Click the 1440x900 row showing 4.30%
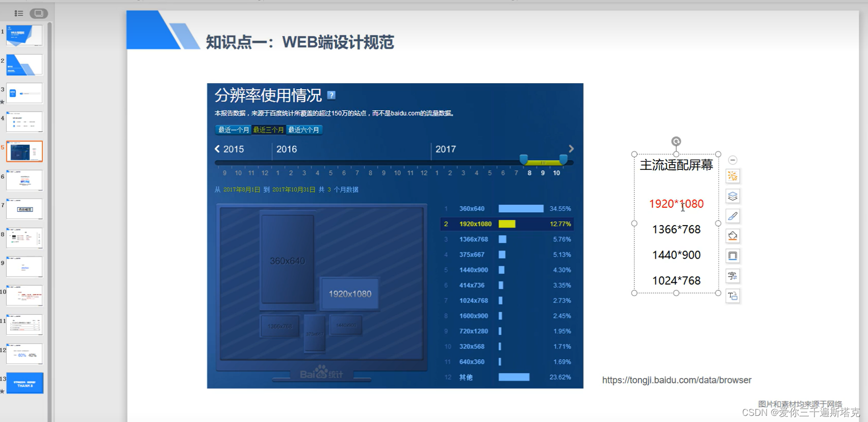The height and width of the screenshot is (422, 868). click(507, 270)
